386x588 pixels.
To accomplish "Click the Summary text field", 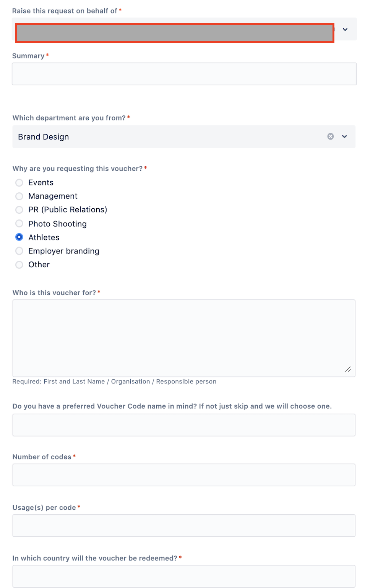I will [184, 74].
